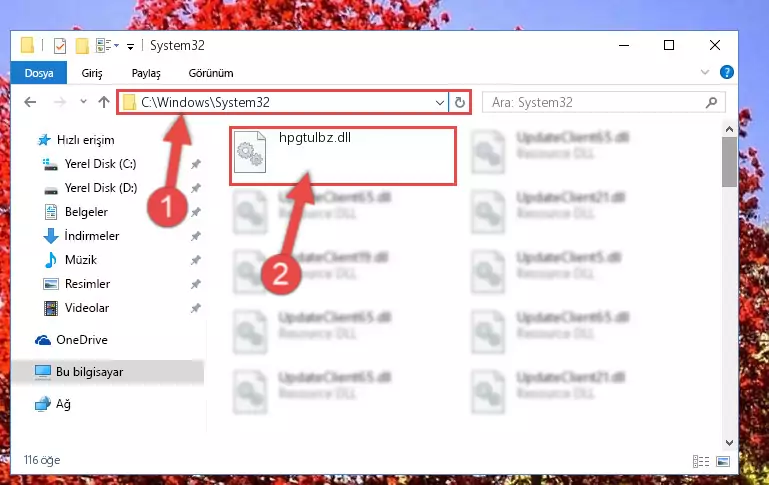The height and width of the screenshot is (485, 769).
Task: Click the New folder icon in title bar
Action: [x=82, y=46]
